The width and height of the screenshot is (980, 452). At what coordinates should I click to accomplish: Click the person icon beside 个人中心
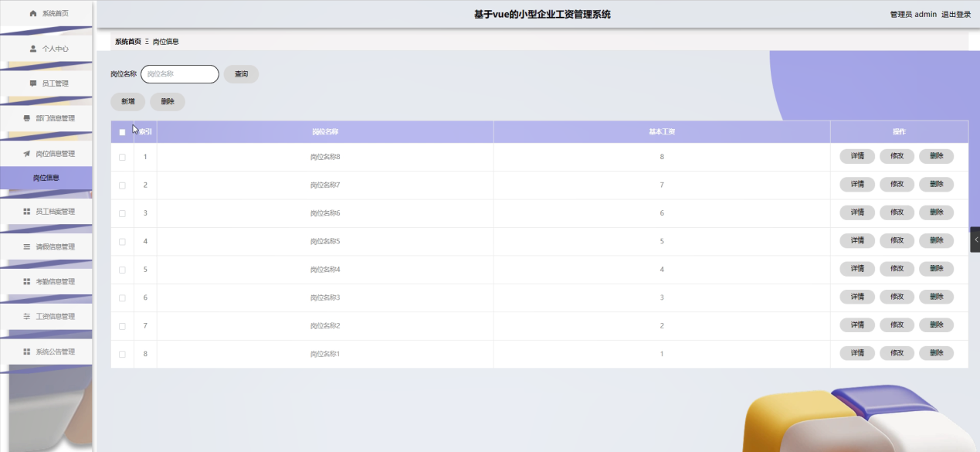point(33,49)
